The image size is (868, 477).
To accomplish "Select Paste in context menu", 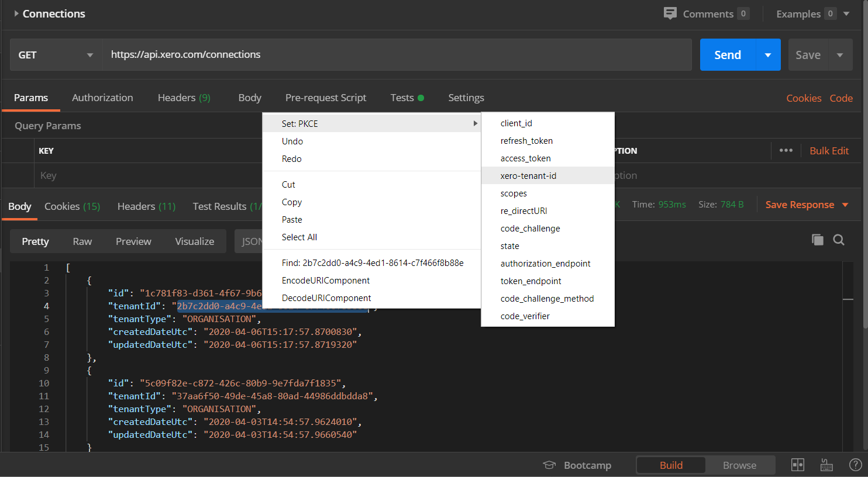I will (x=372, y=219).
